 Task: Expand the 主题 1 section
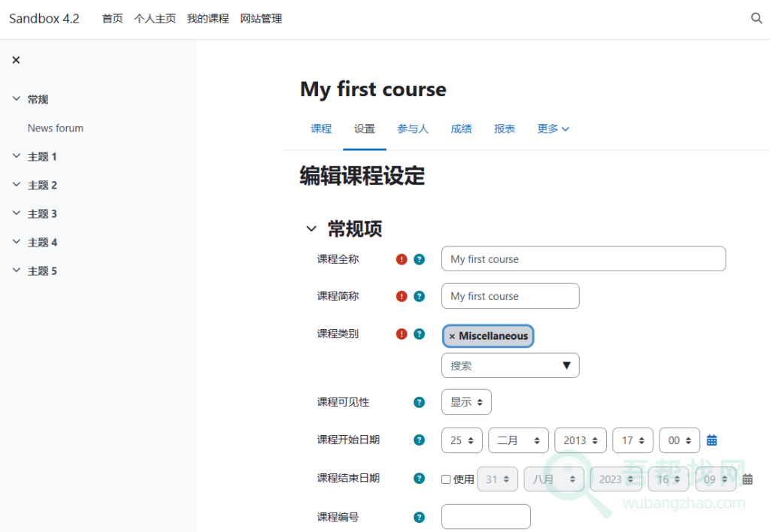coord(17,156)
